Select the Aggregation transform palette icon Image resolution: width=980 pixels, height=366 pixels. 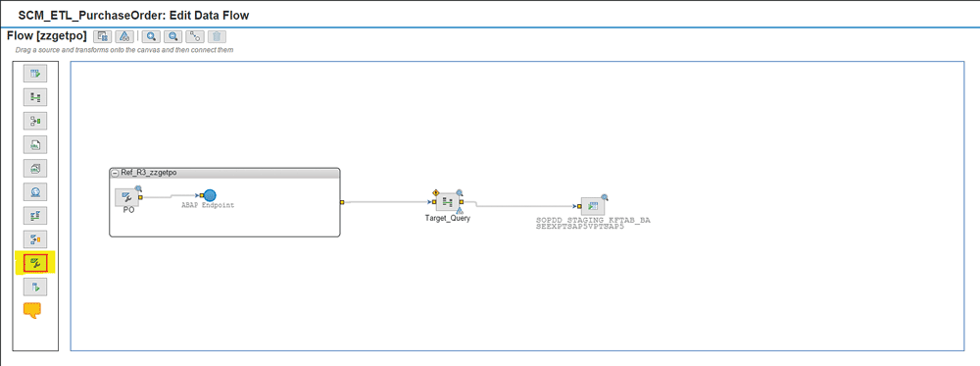35,122
